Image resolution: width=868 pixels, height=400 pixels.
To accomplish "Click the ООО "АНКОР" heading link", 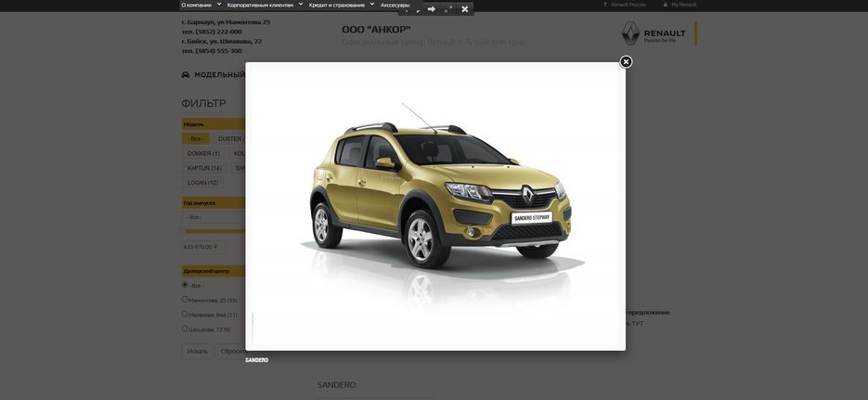I will 376,30.
